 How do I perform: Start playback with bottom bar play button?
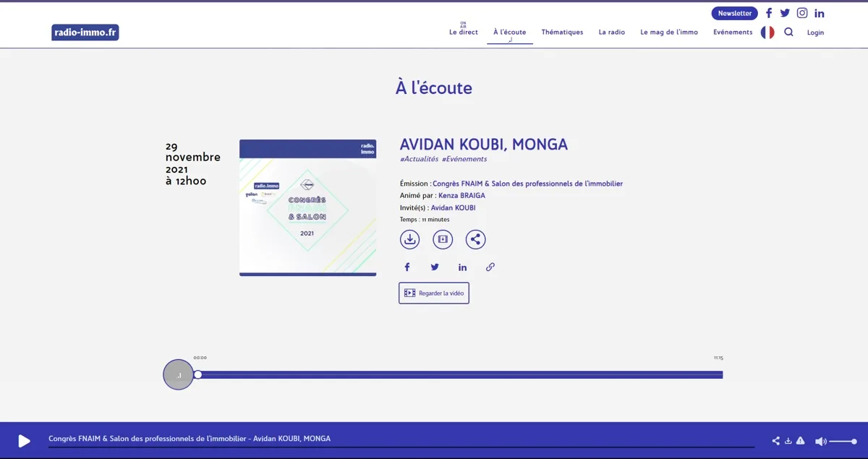24,441
